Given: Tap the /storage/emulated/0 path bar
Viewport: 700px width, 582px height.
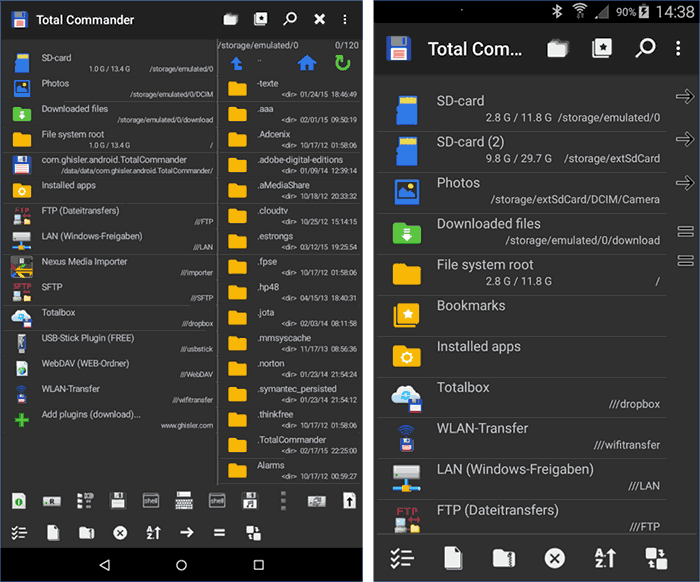Looking at the screenshot, I should pyautogui.click(x=289, y=45).
